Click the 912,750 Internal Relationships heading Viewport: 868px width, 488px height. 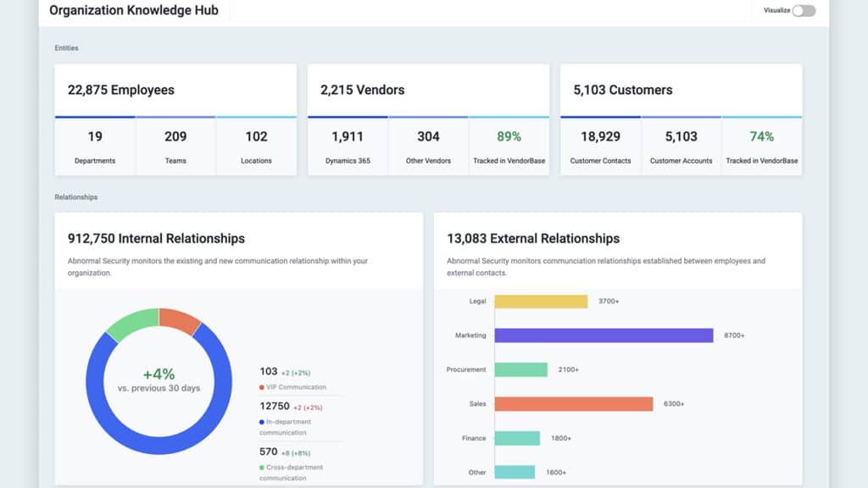click(x=156, y=238)
